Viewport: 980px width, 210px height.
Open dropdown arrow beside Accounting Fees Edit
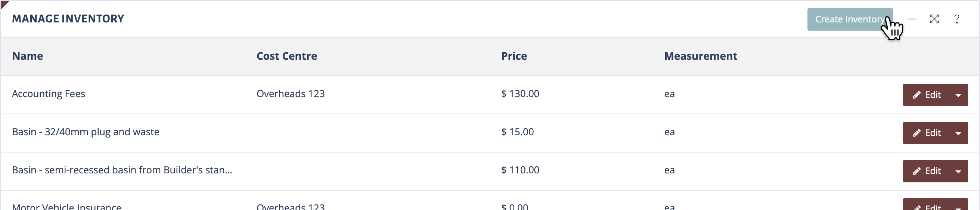pos(958,95)
